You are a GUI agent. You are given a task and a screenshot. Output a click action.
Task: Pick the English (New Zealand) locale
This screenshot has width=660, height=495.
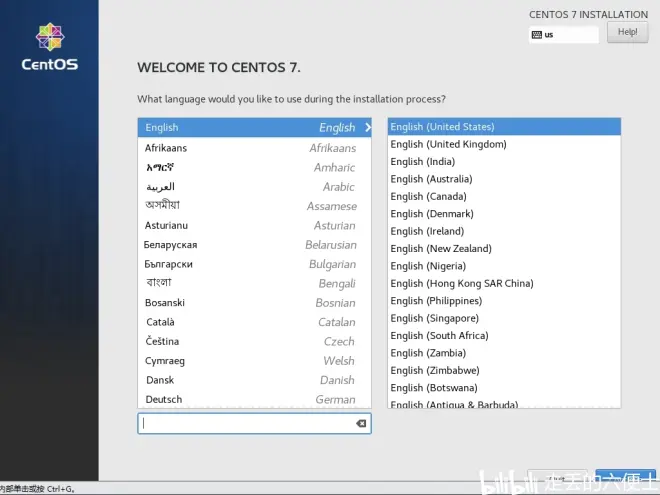pyautogui.click(x=504, y=249)
